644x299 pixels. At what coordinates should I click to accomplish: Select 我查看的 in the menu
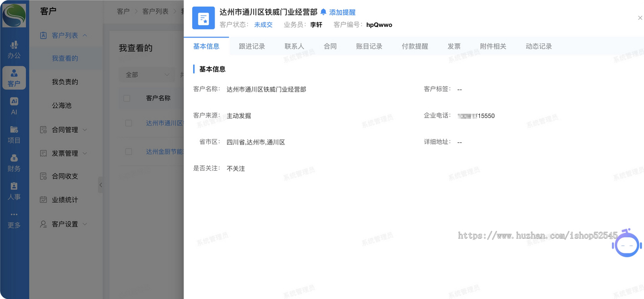(65, 59)
